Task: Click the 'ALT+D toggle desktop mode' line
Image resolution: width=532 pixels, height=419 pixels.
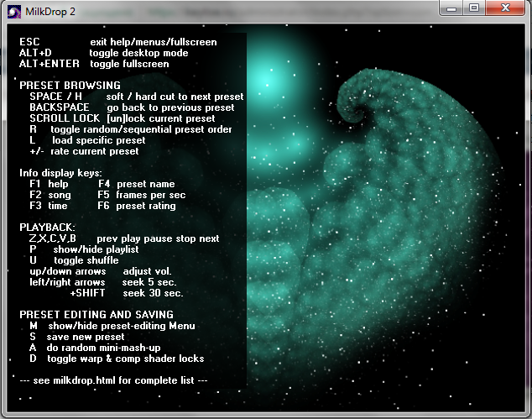Action: click(x=103, y=53)
